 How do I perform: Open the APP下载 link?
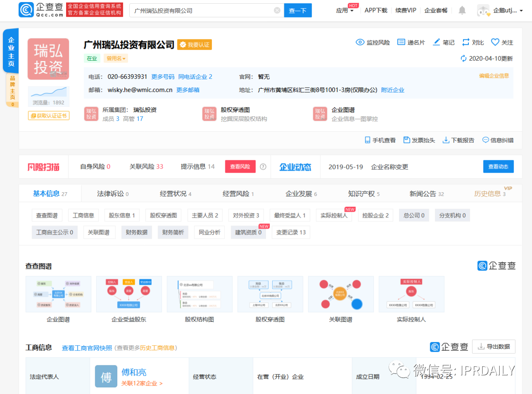(x=376, y=10)
